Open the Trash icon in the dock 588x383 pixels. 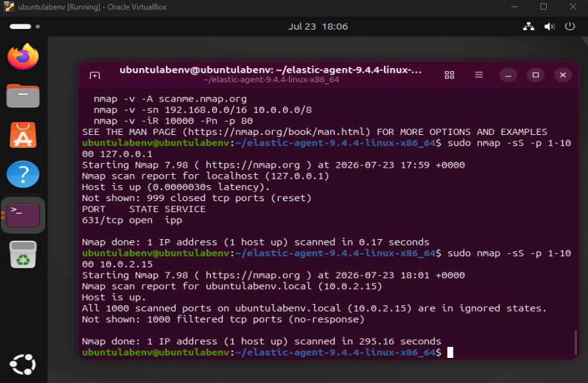pos(23,254)
